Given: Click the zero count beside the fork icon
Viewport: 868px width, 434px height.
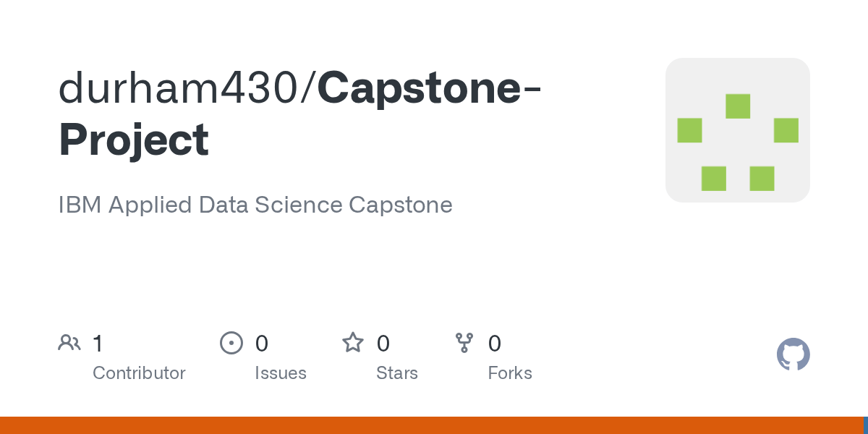Looking at the screenshot, I should tap(495, 343).
